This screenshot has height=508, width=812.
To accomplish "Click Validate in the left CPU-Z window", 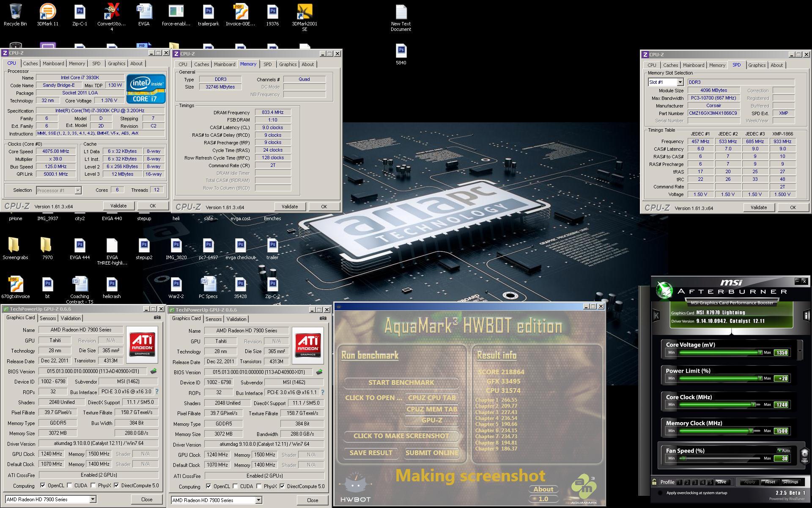I will pyautogui.click(x=118, y=206).
